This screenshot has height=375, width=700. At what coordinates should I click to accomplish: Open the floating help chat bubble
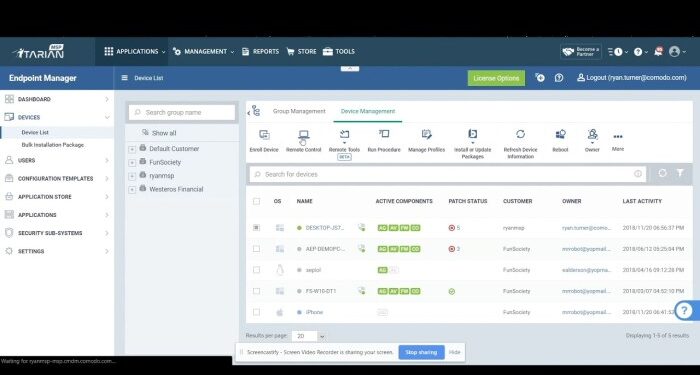[x=684, y=310]
